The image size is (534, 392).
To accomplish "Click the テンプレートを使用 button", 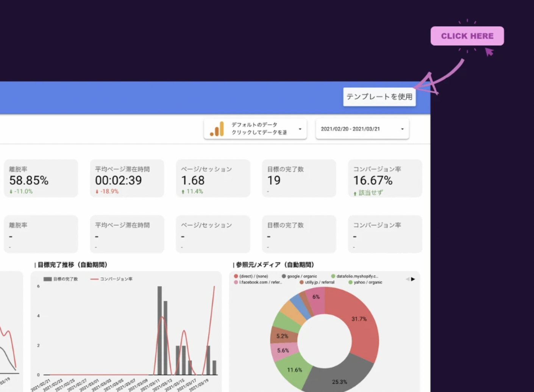I will (379, 97).
